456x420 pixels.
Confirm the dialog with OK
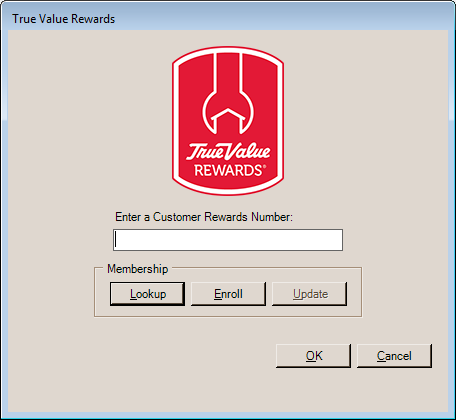(x=313, y=356)
